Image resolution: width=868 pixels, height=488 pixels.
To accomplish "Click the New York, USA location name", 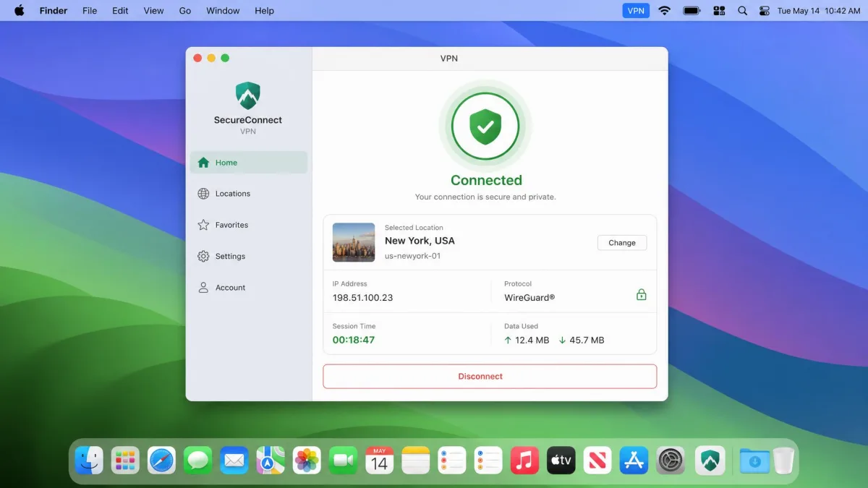I will tap(420, 241).
